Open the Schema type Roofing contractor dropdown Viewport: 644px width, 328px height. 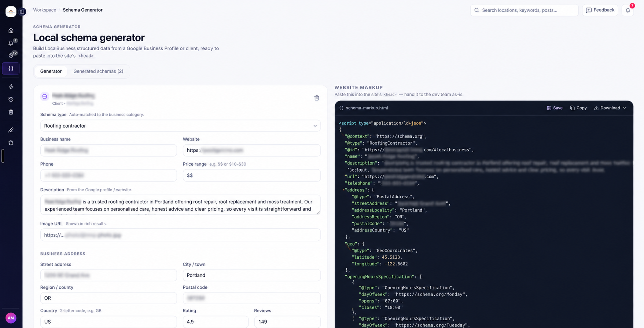(180, 126)
